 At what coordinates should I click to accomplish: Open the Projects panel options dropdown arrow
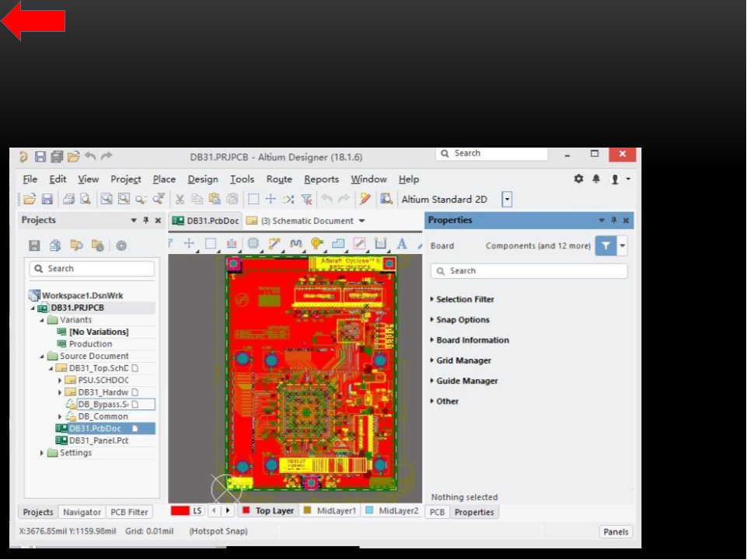pos(134,220)
